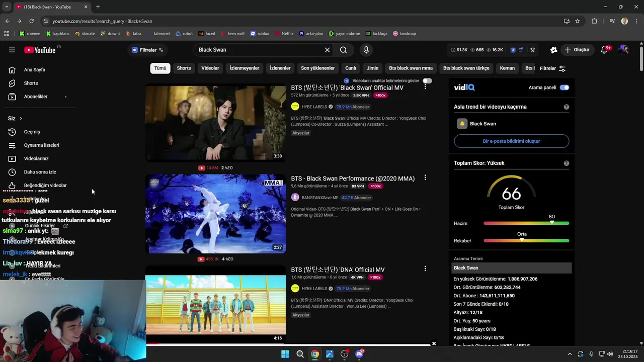Open more options for DNA Official MV

(x=425, y=269)
